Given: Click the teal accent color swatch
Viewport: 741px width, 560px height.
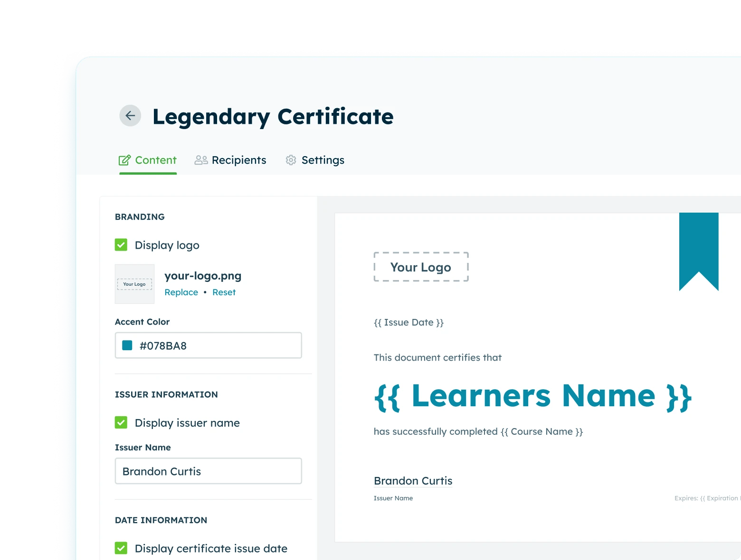Looking at the screenshot, I should click(x=127, y=345).
